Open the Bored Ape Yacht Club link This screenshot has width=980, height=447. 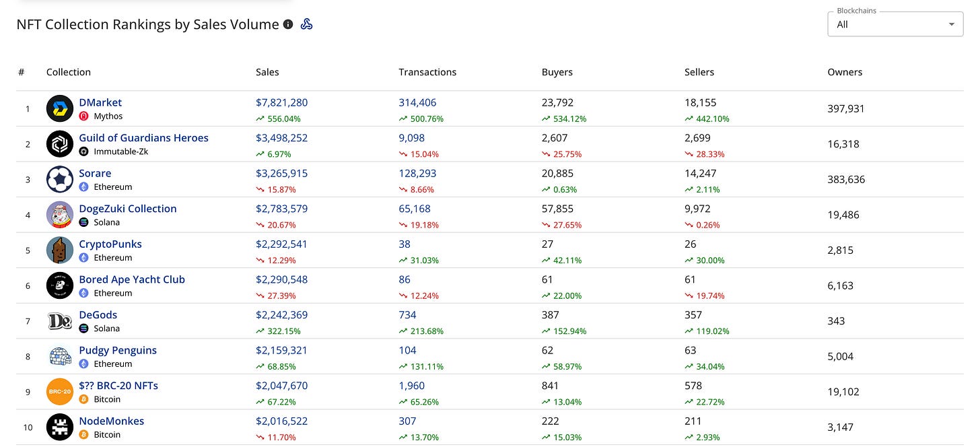[132, 279]
